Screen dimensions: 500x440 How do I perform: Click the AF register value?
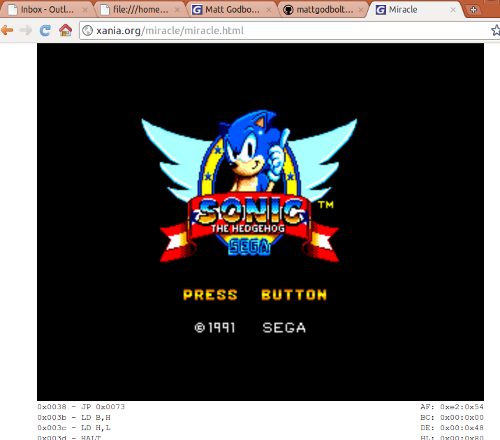tap(462, 407)
